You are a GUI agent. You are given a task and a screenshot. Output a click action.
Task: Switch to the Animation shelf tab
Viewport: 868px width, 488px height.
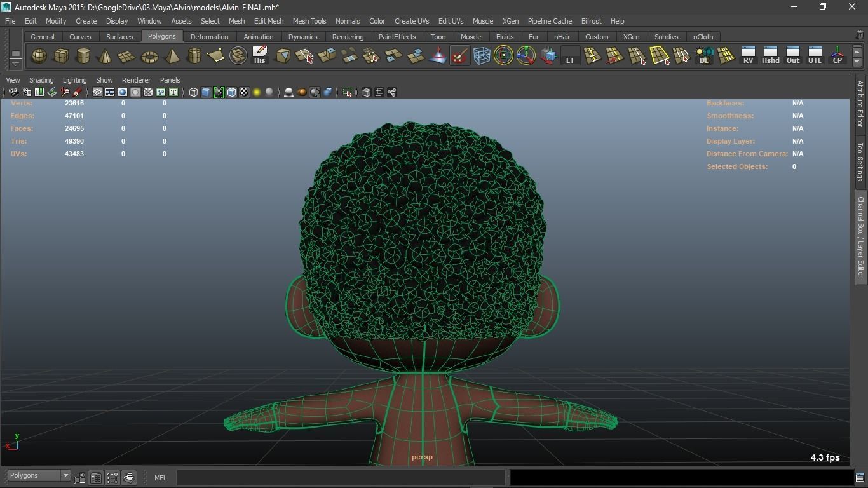click(259, 37)
